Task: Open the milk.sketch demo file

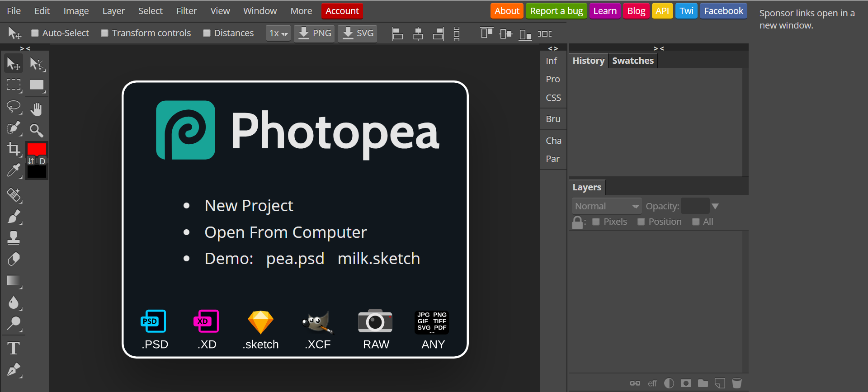Action: (379, 259)
